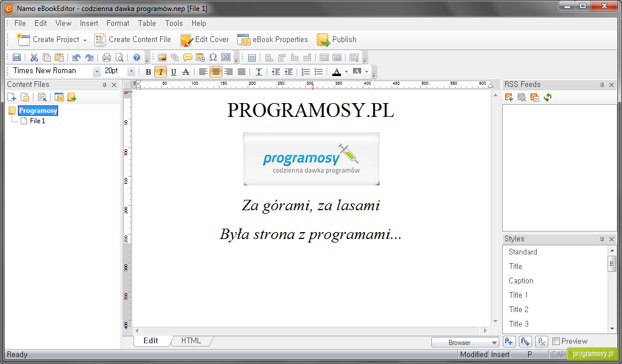Toggle italic formatting
622x364 pixels.
coord(161,72)
